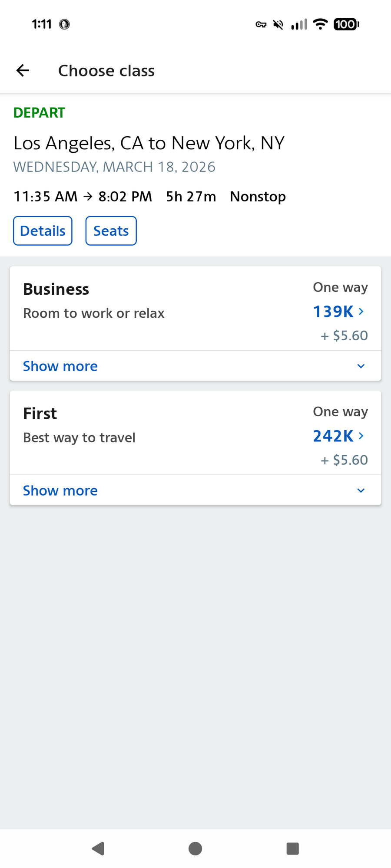Viewport: 391px width, 868px height.
Task: Select Business fare 139K
Action: (334, 312)
